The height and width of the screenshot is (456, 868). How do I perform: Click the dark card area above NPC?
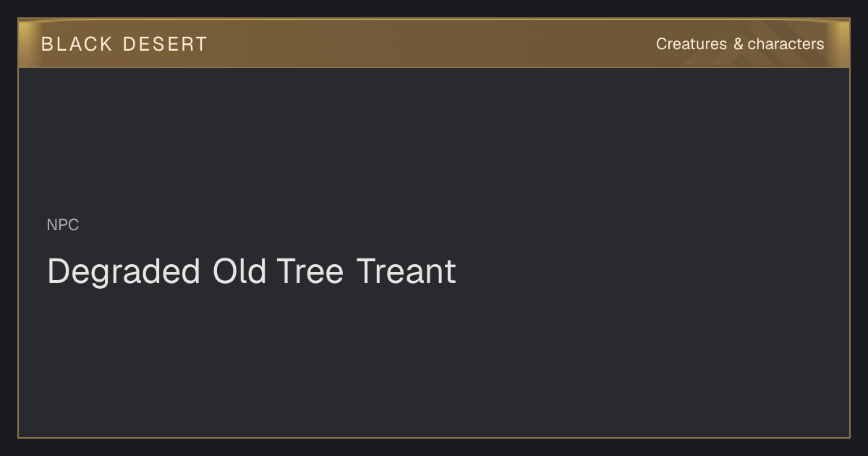point(434,141)
